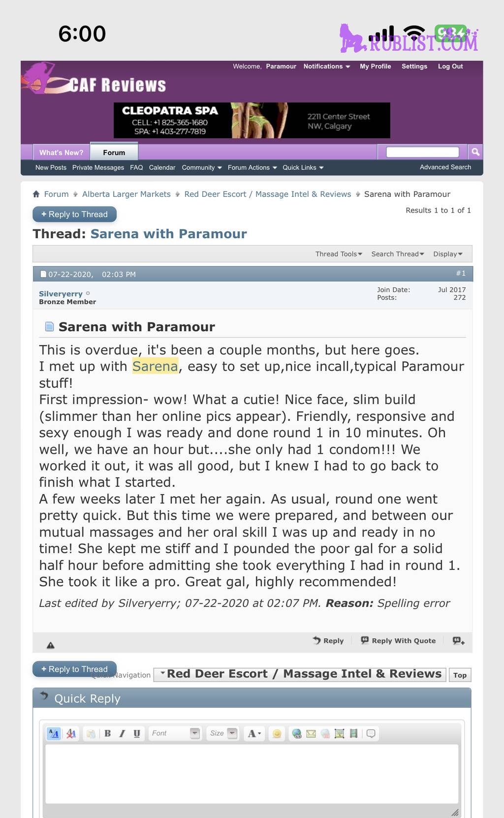
Task: Click the Underline formatting icon
Action: [137, 733]
